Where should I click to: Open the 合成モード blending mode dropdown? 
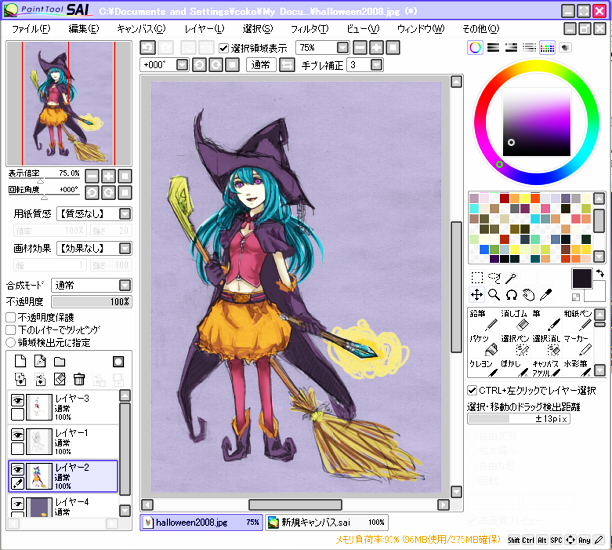point(125,285)
